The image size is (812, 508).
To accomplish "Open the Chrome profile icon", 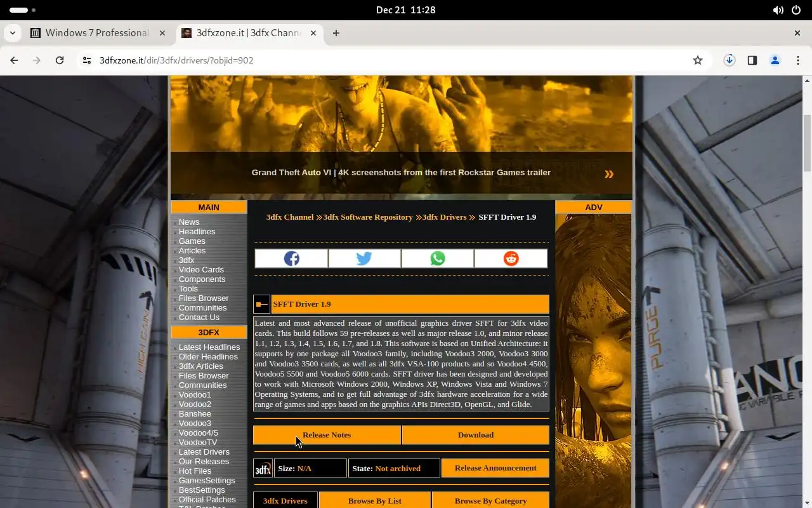I will 775,60.
